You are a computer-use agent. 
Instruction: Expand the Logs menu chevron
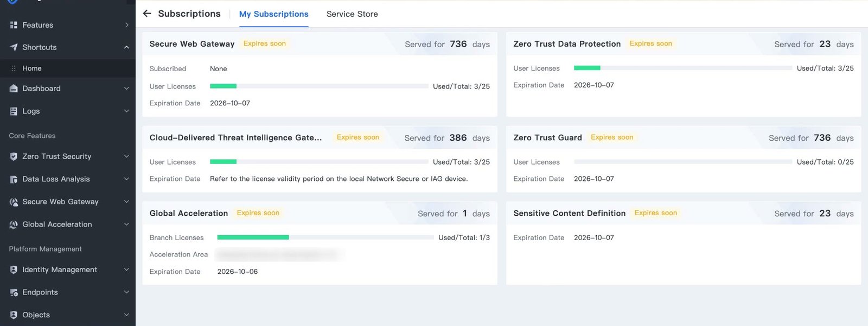click(126, 111)
